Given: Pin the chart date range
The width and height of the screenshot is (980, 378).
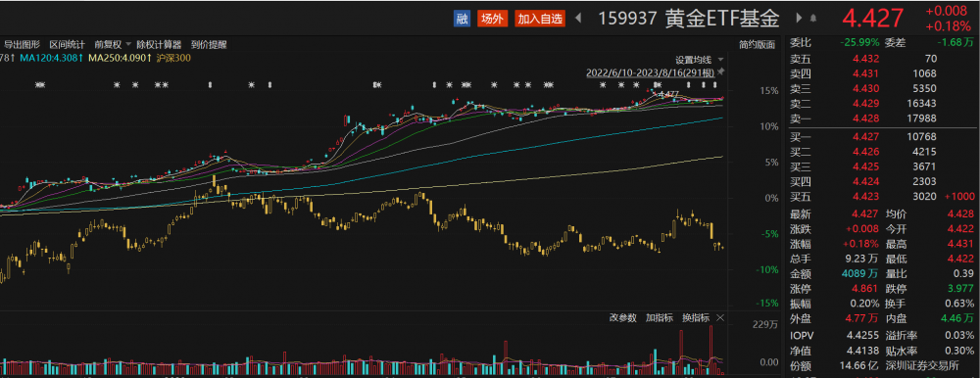Looking at the screenshot, I should tap(720, 72).
